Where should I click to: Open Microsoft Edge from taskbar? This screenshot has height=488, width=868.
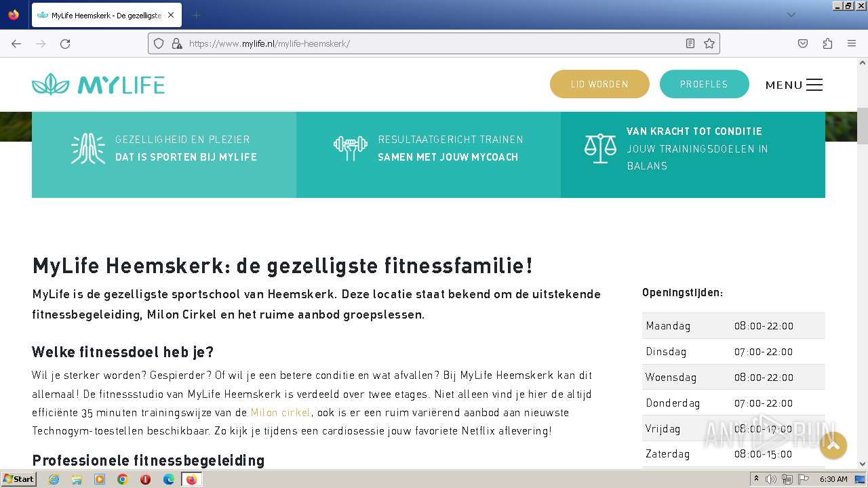(x=169, y=479)
